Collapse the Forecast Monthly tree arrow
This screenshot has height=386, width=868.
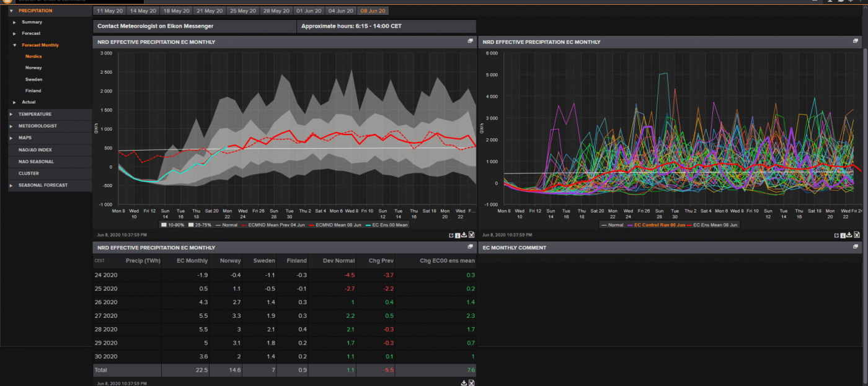click(14, 45)
